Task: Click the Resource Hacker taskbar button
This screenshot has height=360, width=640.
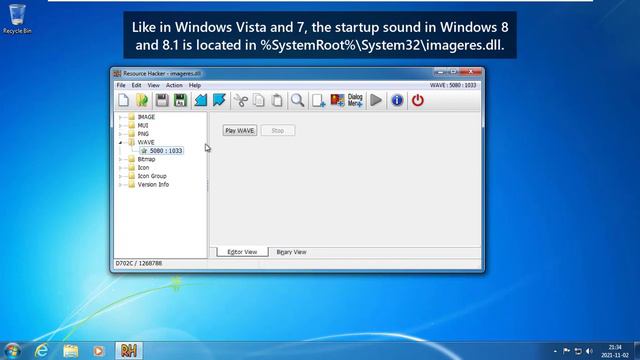Action: click(x=129, y=351)
